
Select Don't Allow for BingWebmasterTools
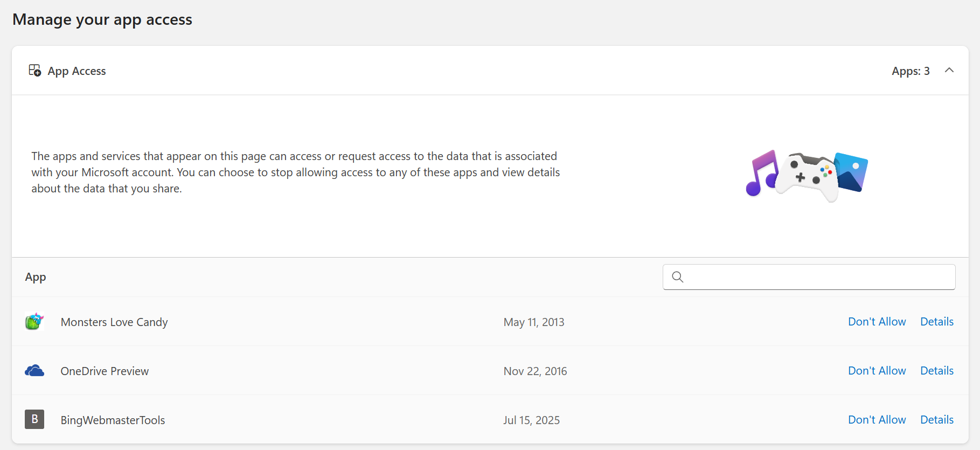(x=877, y=420)
